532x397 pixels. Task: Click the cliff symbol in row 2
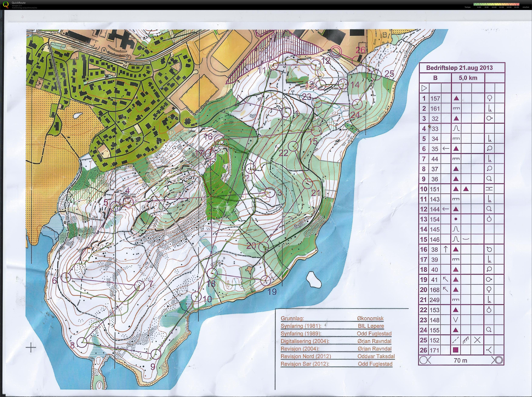click(x=456, y=109)
